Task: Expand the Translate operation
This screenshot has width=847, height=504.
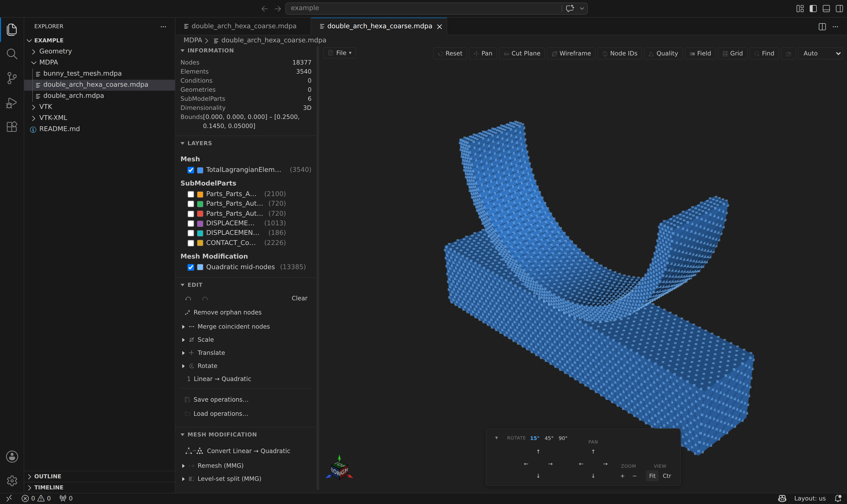Action: tap(183, 353)
